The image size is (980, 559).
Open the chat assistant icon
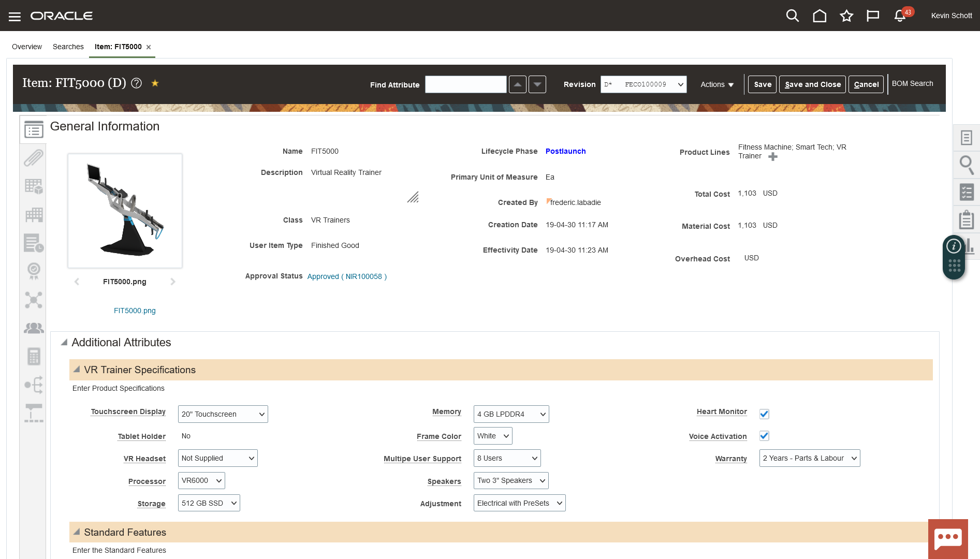pos(948,539)
